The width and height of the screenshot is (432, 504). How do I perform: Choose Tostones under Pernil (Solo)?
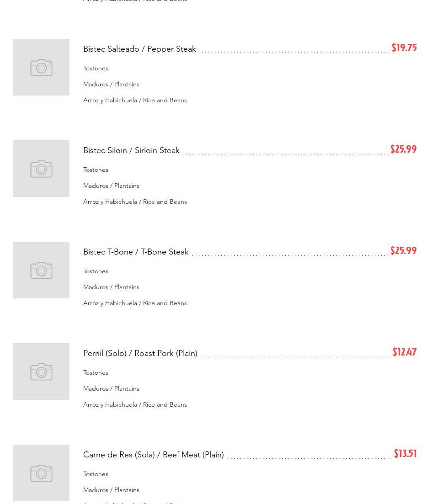point(96,372)
